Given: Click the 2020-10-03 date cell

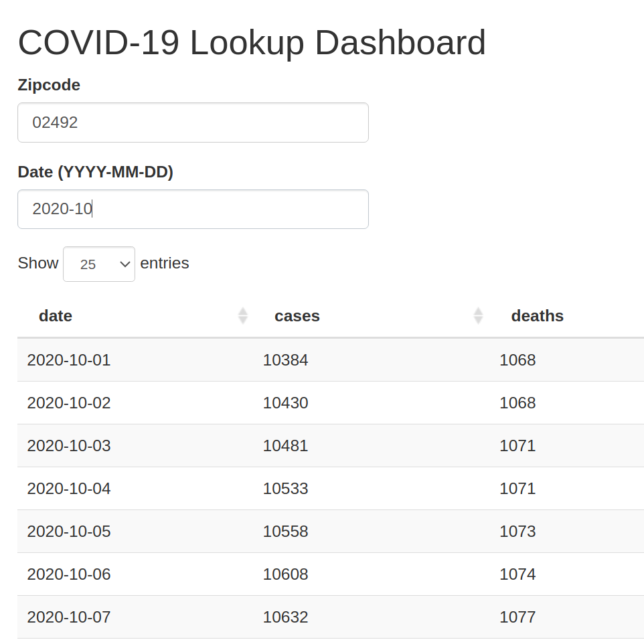Looking at the screenshot, I should pos(69,446).
